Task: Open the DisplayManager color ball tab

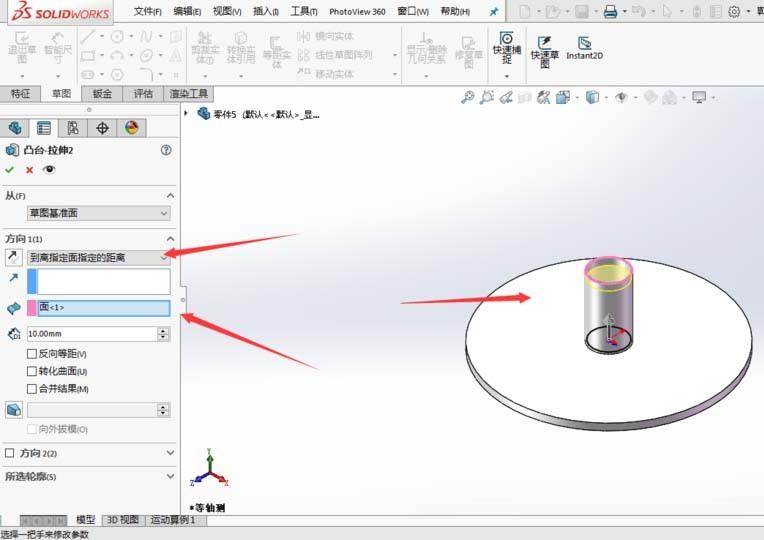Action: [x=132, y=128]
